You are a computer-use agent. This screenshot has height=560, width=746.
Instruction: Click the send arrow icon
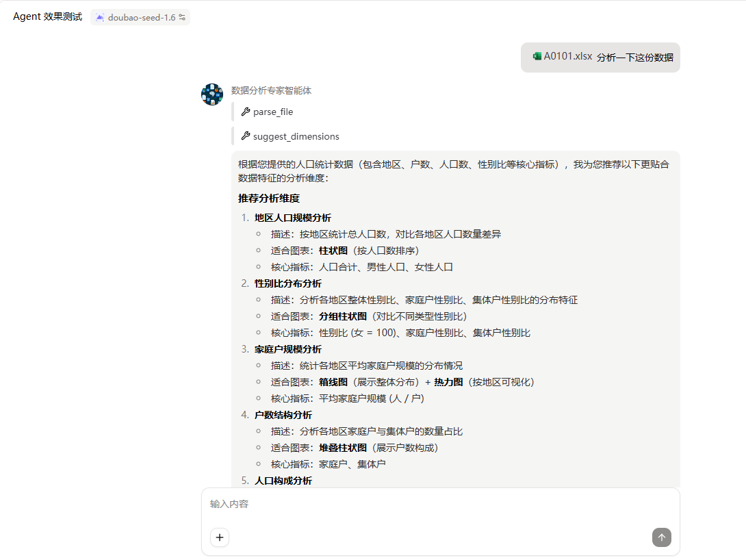pos(661,537)
